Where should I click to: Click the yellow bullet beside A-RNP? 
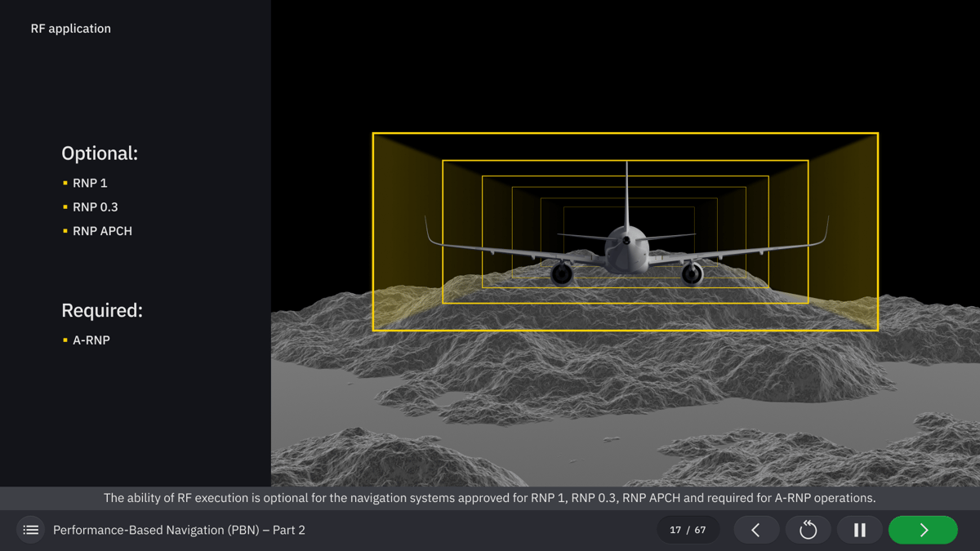point(65,340)
